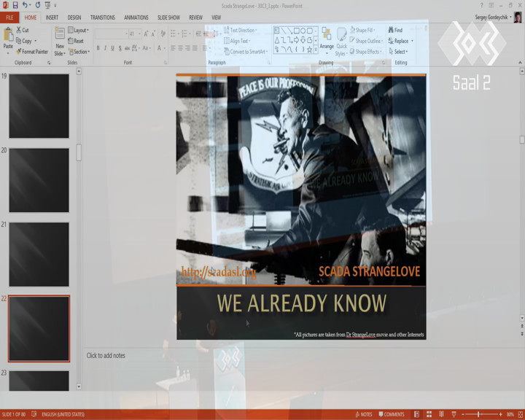Viewport: 525px width, 420px height.
Task: Open the Layout dropdown
Action: pyautogui.click(x=79, y=30)
